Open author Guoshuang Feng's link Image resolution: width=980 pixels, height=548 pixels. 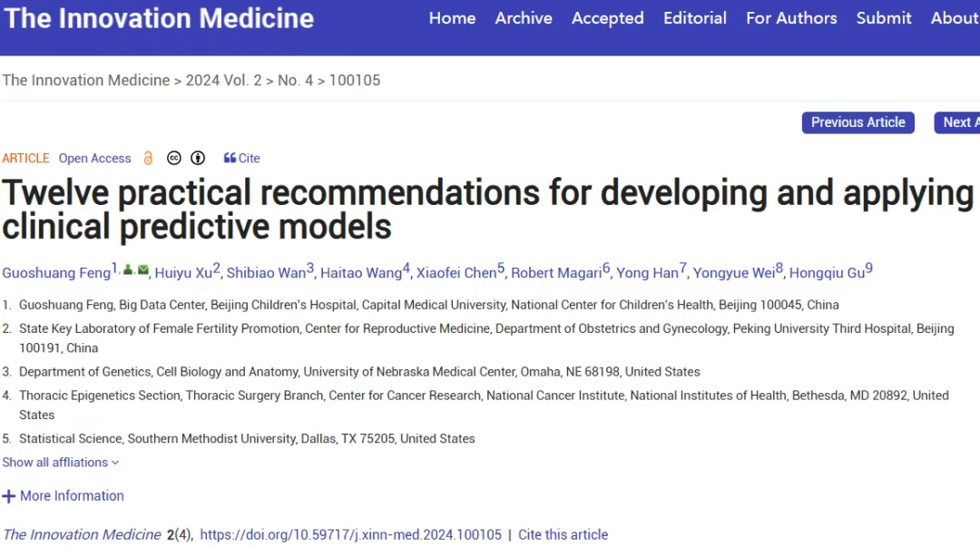tap(56, 273)
